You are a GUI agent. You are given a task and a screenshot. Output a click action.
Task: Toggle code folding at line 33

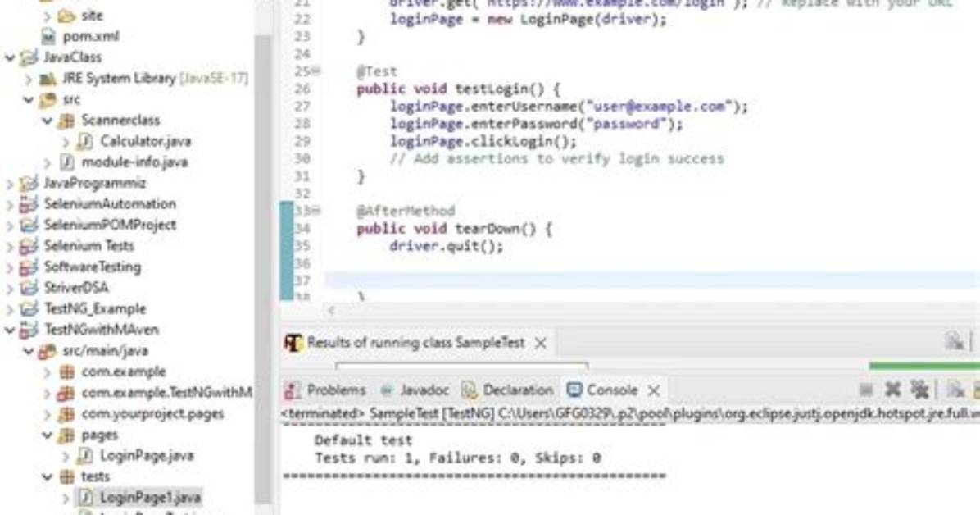316,211
